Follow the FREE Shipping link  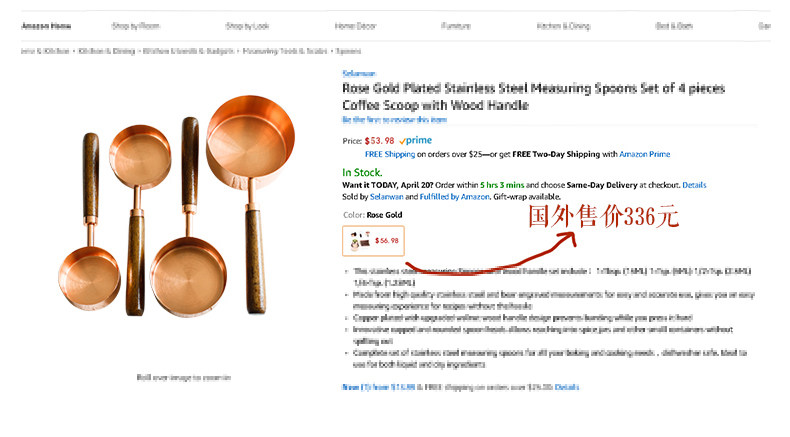pyautogui.click(x=388, y=155)
